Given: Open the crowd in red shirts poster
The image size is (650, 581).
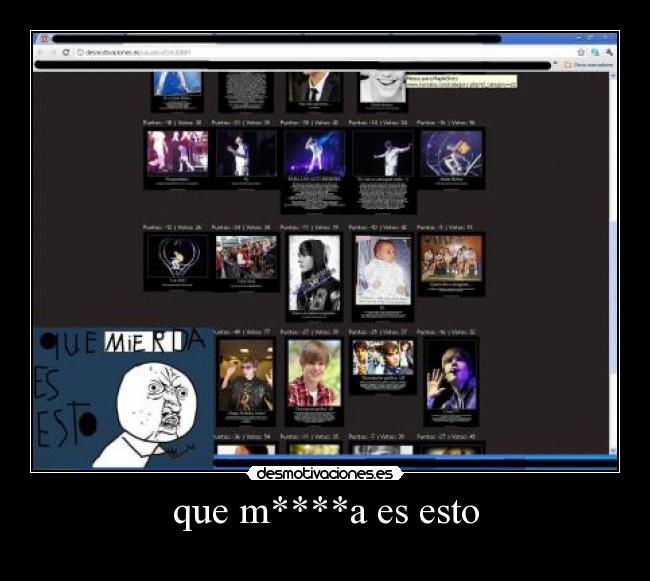Looking at the screenshot, I should pyautogui.click(x=246, y=261).
